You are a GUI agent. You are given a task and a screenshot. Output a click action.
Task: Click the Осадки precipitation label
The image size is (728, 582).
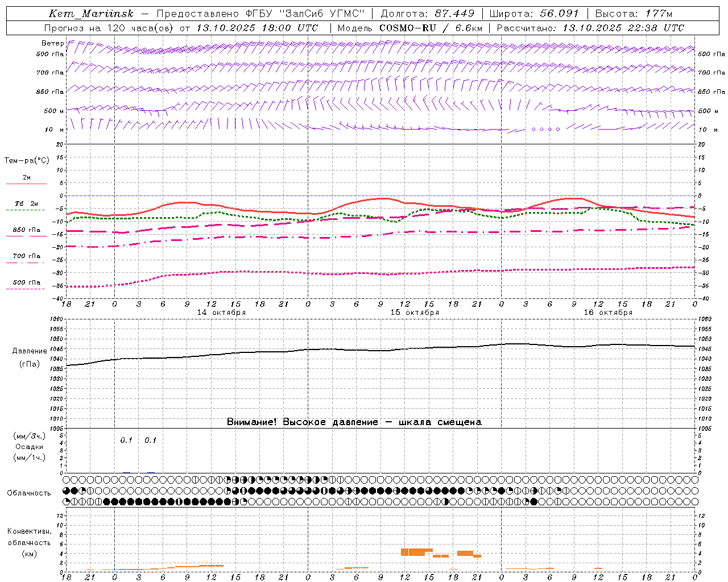point(30,447)
